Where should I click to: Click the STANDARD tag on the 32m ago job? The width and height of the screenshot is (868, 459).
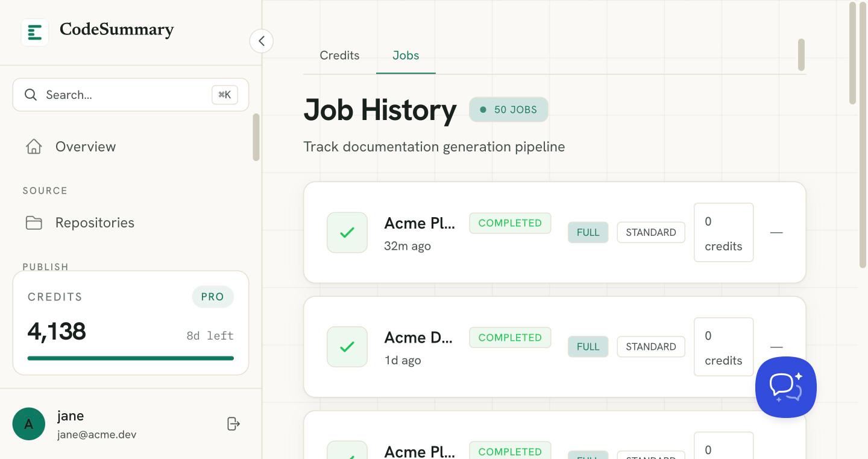pyautogui.click(x=651, y=232)
